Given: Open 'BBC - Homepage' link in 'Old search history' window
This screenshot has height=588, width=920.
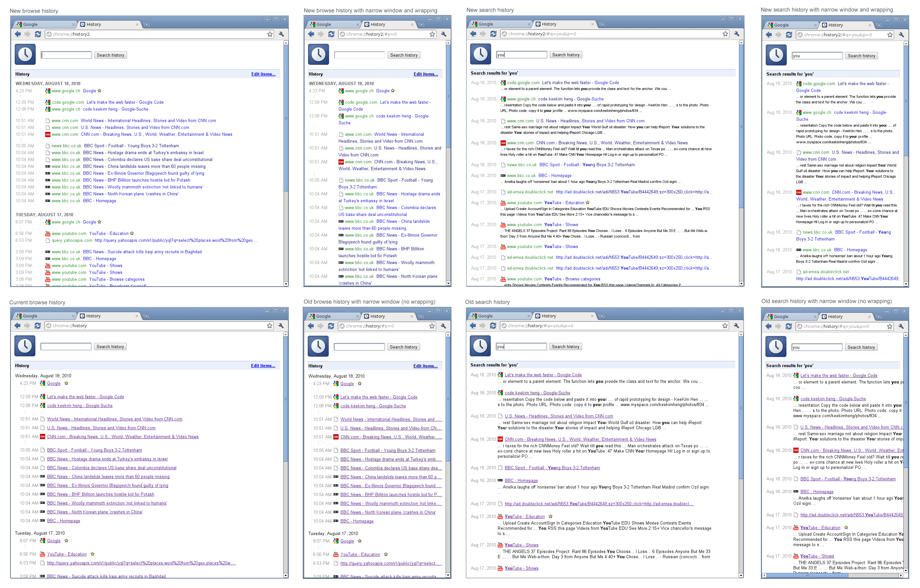Looking at the screenshot, I should coord(521,481).
